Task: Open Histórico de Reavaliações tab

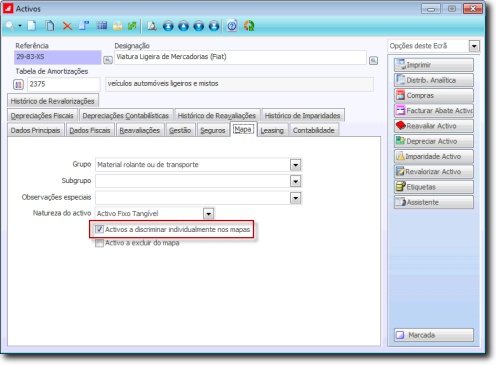Action: click(x=217, y=115)
